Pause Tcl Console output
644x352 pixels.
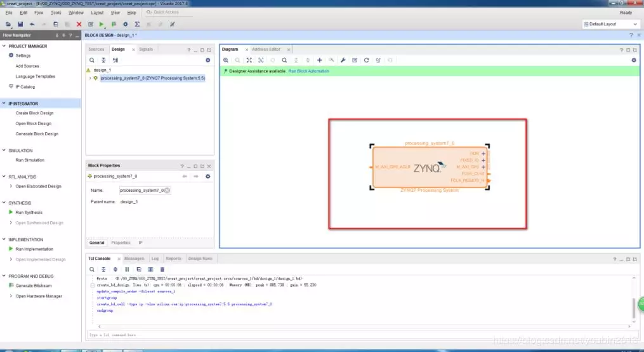tap(127, 269)
